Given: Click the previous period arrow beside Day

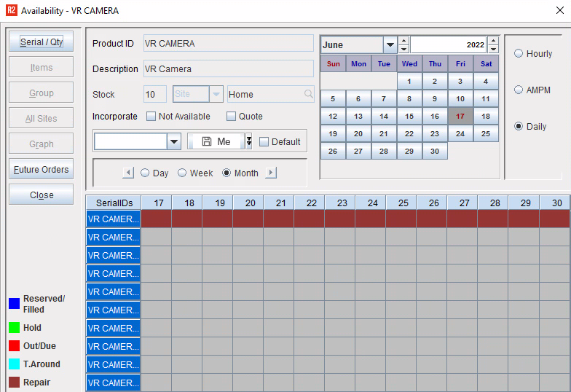Looking at the screenshot, I should tap(128, 173).
